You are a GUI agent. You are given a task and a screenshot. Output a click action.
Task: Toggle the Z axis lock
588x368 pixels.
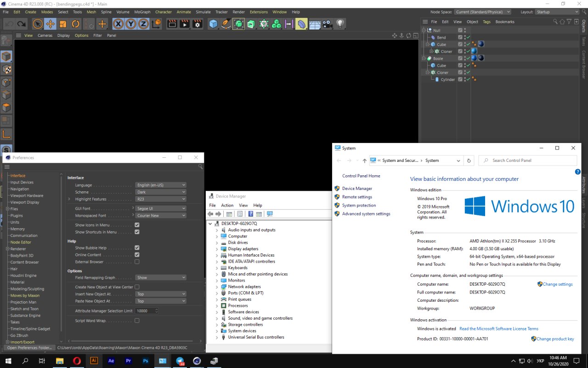click(144, 24)
